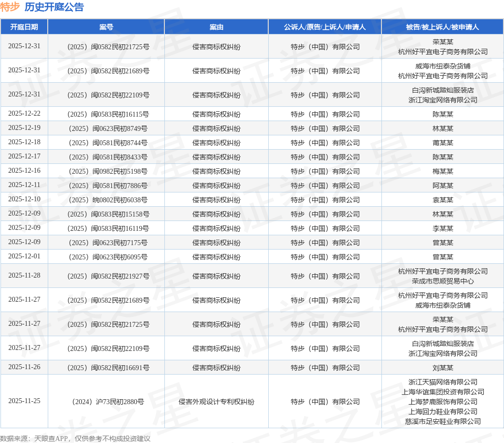Select case number 闽0583民初16115号

[108, 114]
